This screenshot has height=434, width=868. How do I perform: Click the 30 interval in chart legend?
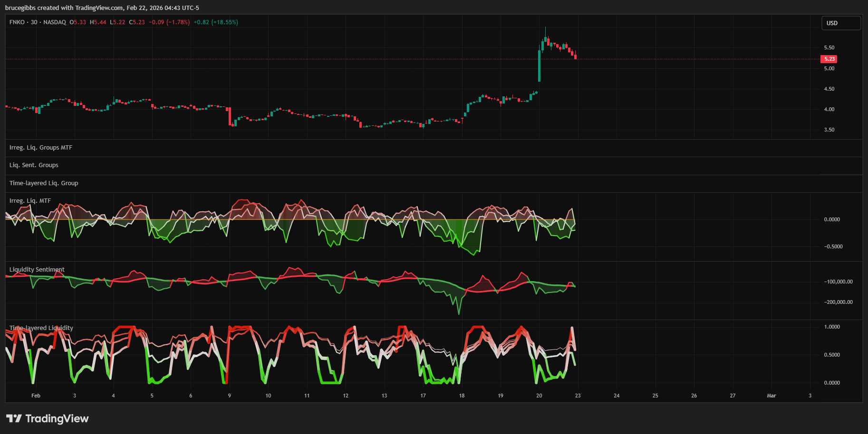pyautogui.click(x=34, y=22)
